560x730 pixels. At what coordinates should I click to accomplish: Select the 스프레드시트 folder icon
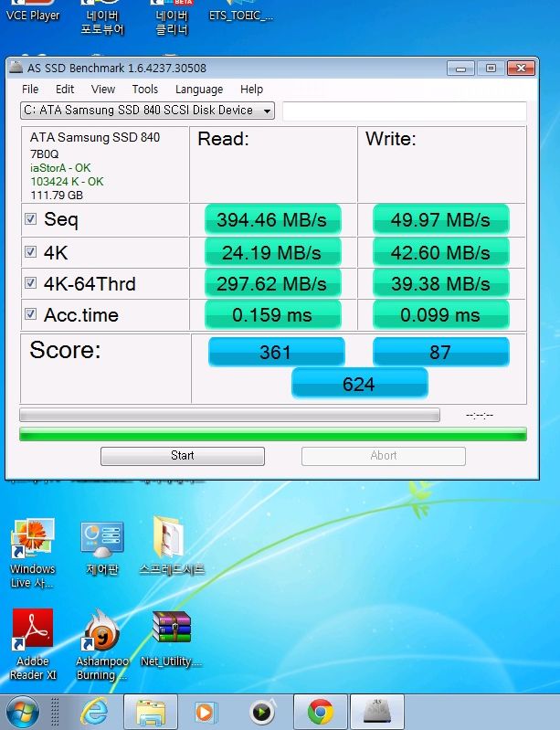(x=172, y=545)
